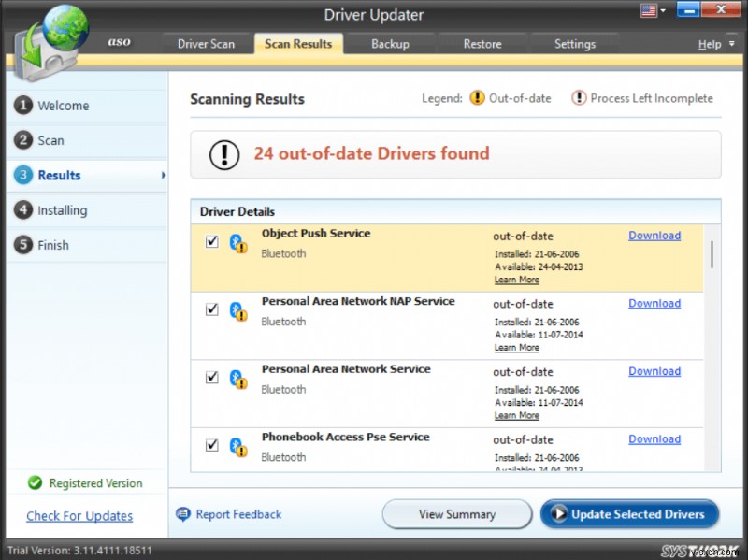Click step 4 Installing number icon
This screenshot has width=748, height=560.
[x=22, y=209]
